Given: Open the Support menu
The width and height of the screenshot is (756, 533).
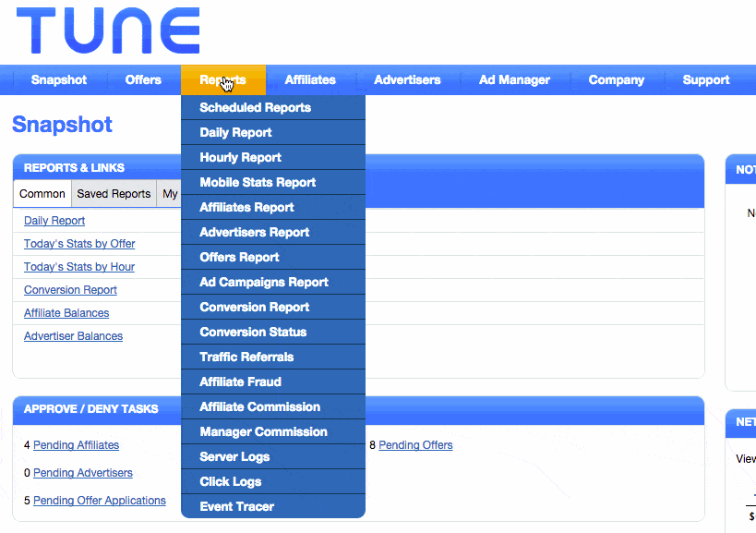Looking at the screenshot, I should [x=706, y=80].
